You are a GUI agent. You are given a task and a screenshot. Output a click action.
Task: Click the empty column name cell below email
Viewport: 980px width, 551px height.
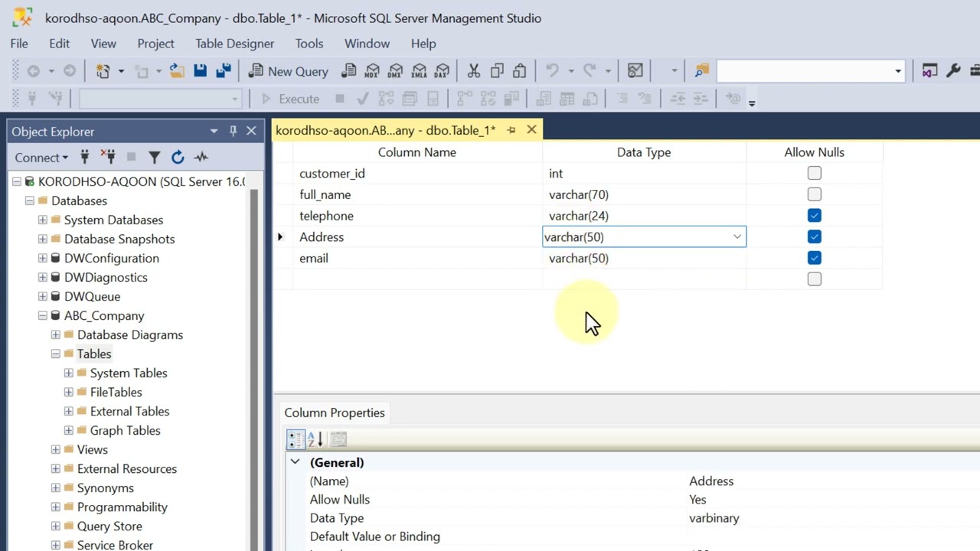click(x=417, y=279)
